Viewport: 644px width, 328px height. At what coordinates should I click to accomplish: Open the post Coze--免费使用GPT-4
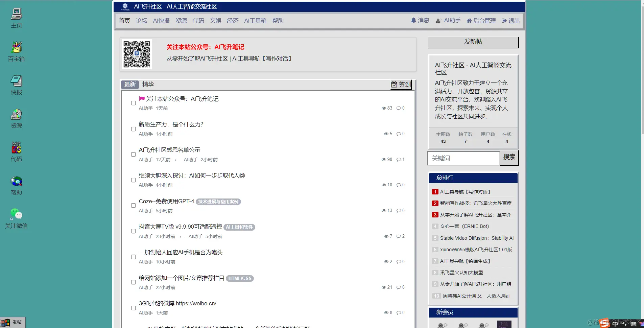click(x=166, y=201)
